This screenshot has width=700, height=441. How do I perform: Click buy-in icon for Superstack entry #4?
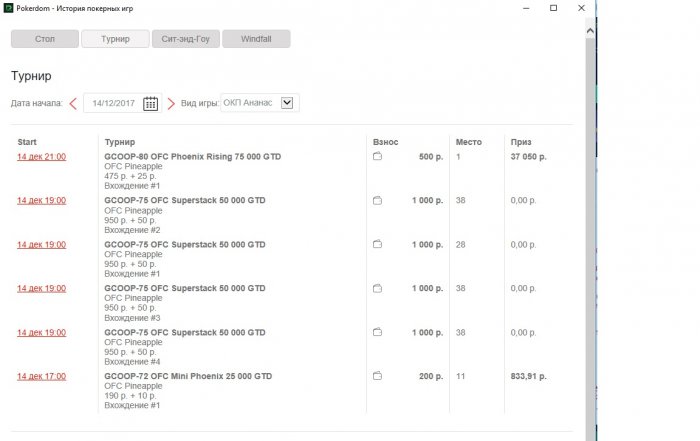click(x=377, y=332)
